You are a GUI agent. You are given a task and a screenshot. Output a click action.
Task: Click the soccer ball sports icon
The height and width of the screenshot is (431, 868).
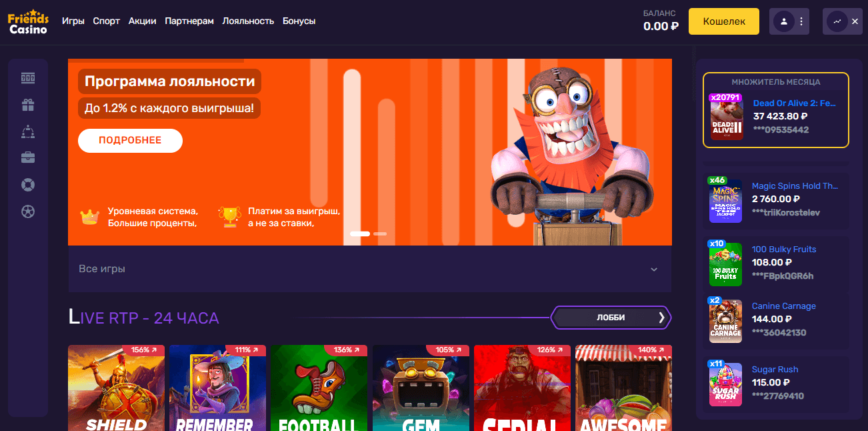tap(28, 211)
